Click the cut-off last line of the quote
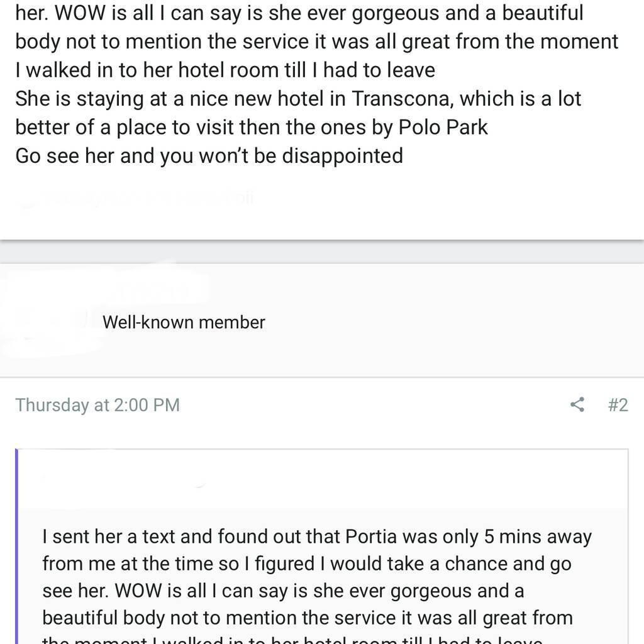The height and width of the screenshot is (644, 644). pos(292,639)
